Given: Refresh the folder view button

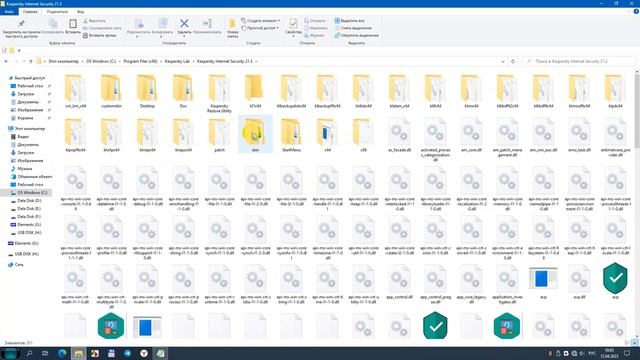Looking at the screenshot, I should pos(513,62).
